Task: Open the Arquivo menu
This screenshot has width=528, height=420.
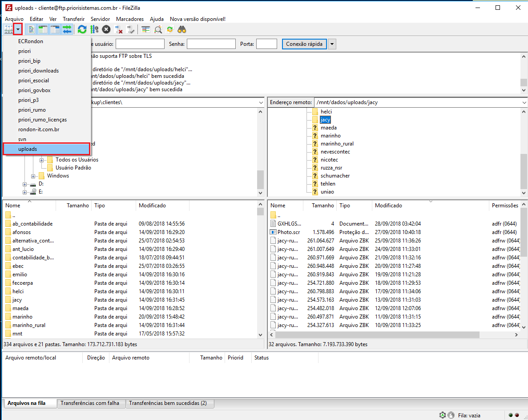Action: [x=14, y=19]
